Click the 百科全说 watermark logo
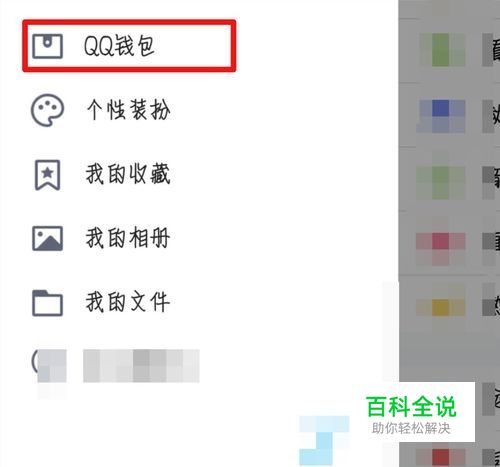 pyautogui.click(x=411, y=414)
